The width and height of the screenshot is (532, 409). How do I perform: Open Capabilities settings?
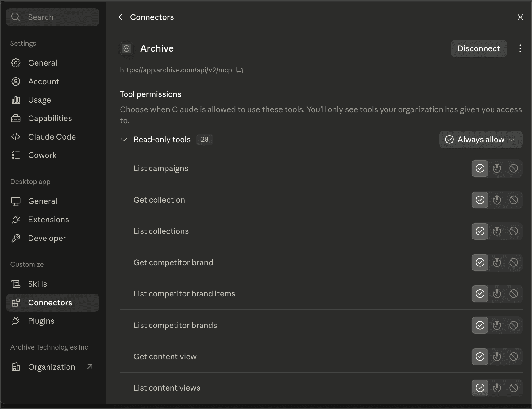point(52,118)
